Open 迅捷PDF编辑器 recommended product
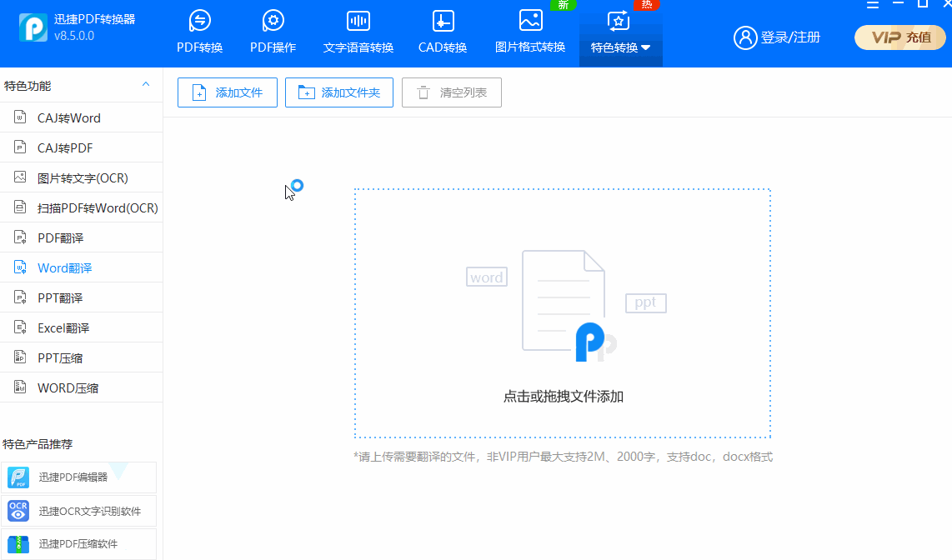952x560 pixels. pos(78,477)
